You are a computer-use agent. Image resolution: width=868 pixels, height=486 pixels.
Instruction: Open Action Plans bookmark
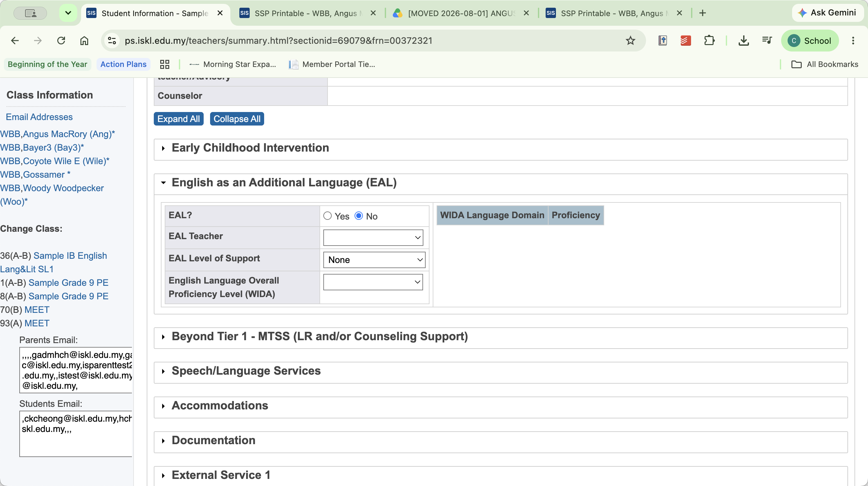[123, 64]
